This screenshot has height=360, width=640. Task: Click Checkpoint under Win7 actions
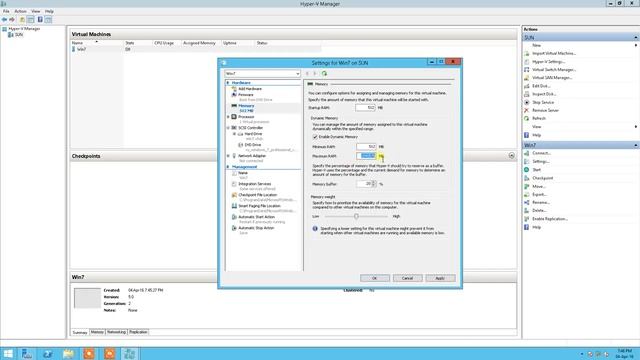[542, 178]
